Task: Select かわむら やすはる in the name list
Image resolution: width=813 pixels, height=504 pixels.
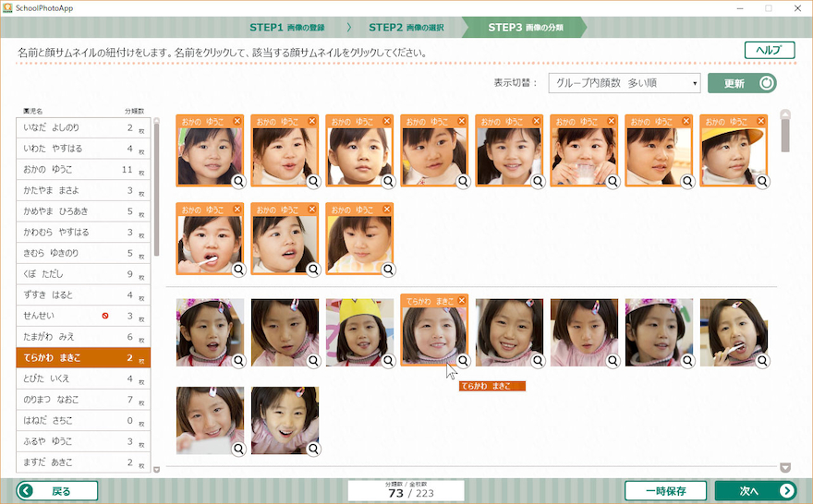Action: point(83,232)
